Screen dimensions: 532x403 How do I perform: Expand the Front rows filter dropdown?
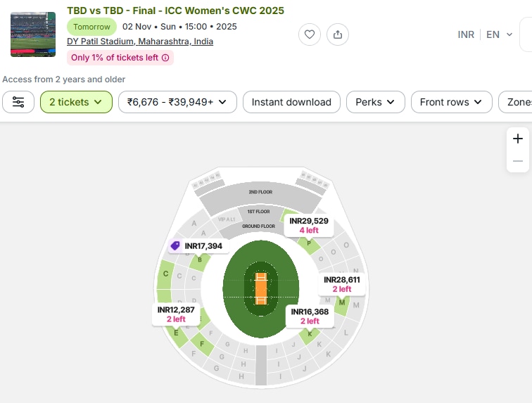[x=451, y=102]
